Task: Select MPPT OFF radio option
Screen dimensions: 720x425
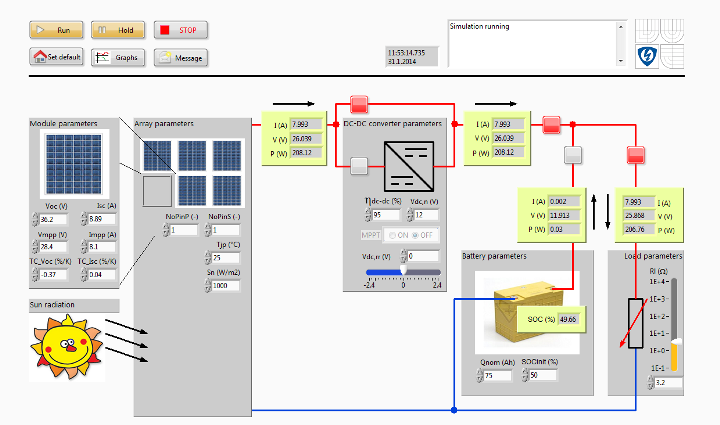Action: point(422,235)
